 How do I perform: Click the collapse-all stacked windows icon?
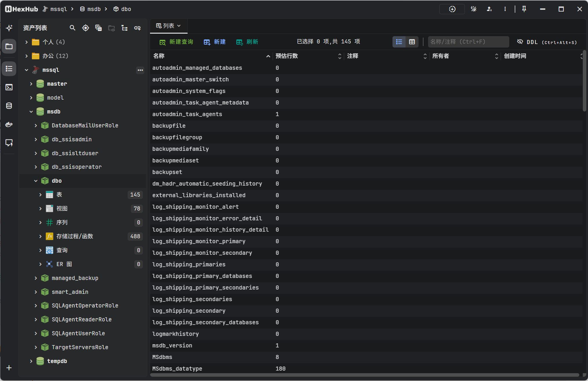tap(98, 28)
